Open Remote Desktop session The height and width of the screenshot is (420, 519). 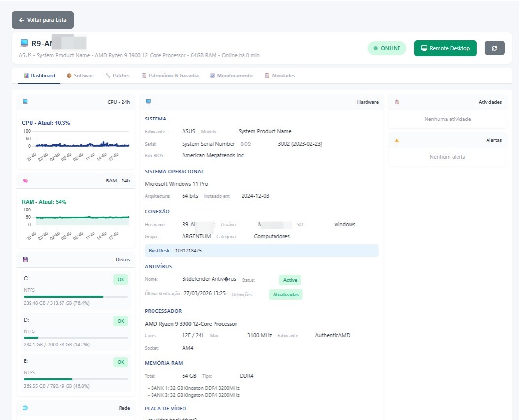[445, 48]
